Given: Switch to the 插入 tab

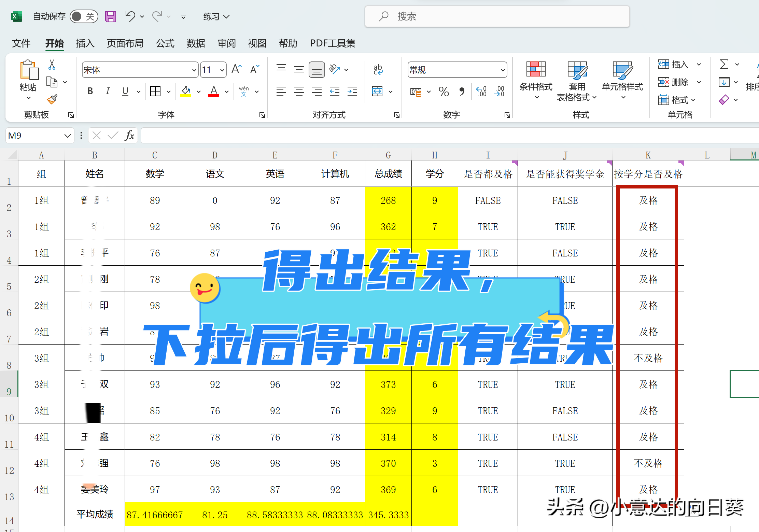Looking at the screenshot, I should pyautogui.click(x=85, y=43).
